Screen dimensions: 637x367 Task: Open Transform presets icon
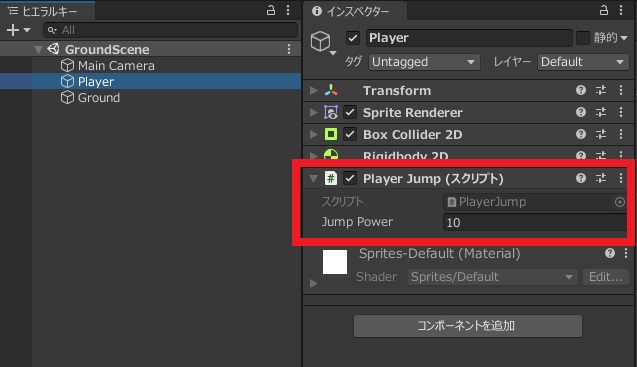[601, 90]
